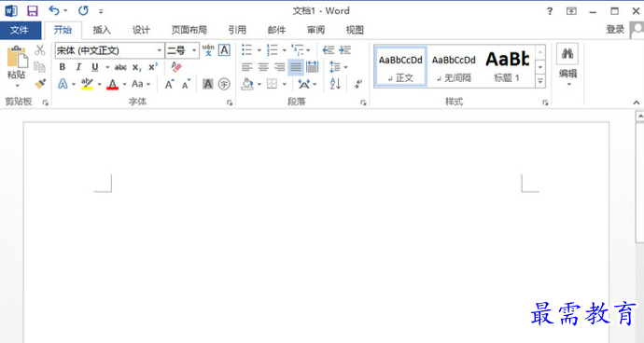Image resolution: width=644 pixels, height=343 pixels.
Task: Toggle character shading
Action: click(208, 84)
